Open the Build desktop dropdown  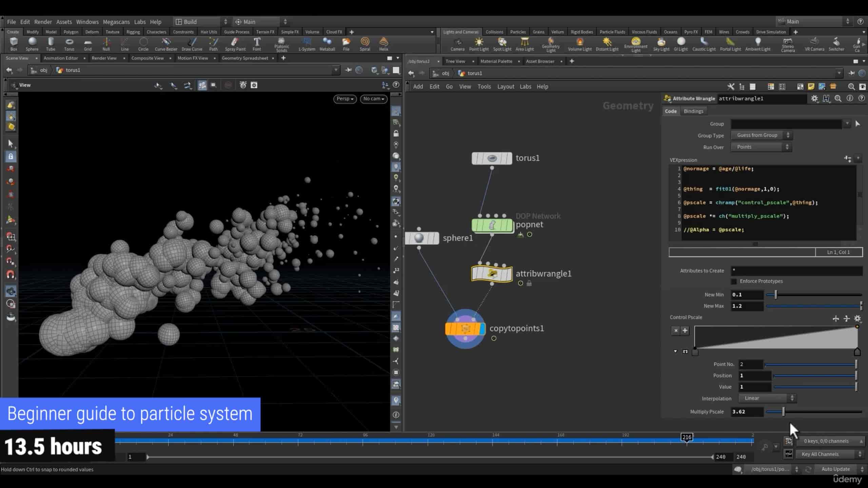click(201, 22)
